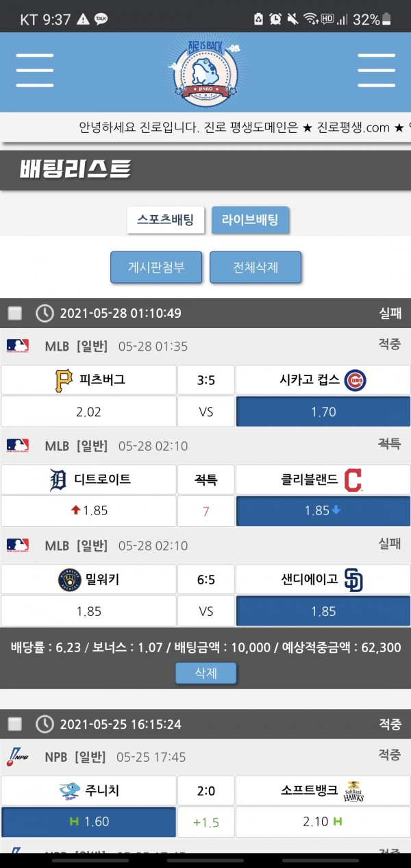Viewport: 411px width, 868px height.
Task: Switch to the 라이브배팅 tab
Action: click(250, 221)
